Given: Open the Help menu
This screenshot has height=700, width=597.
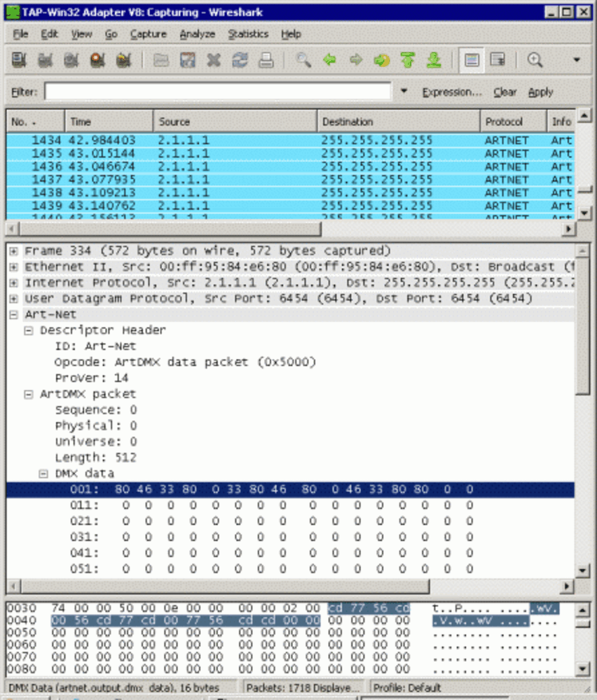Looking at the screenshot, I should click(290, 34).
